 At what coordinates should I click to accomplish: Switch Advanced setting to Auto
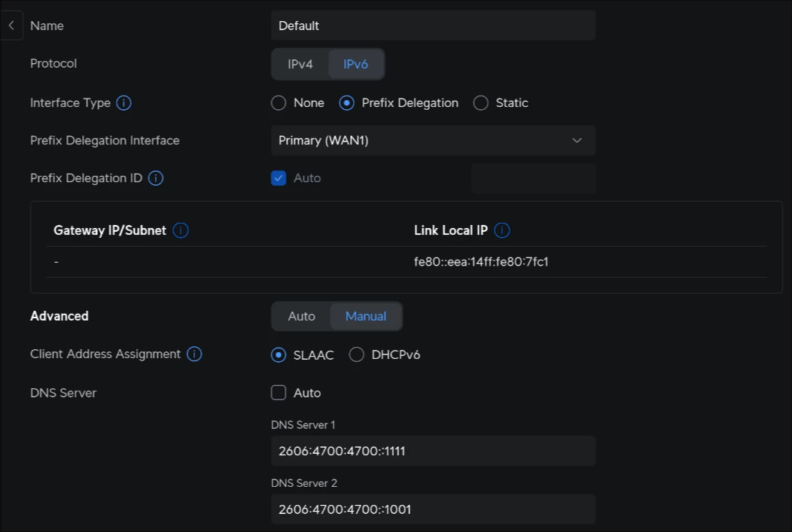point(301,316)
